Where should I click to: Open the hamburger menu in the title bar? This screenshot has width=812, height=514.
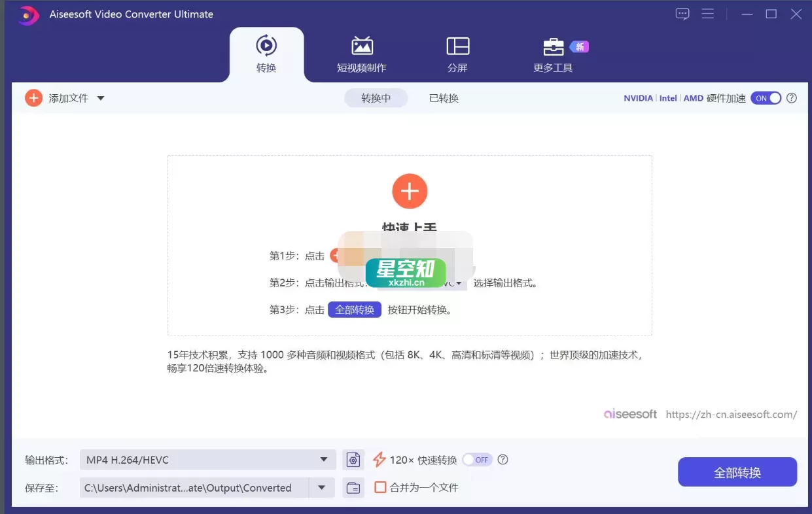pyautogui.click(x=708, y=14)
